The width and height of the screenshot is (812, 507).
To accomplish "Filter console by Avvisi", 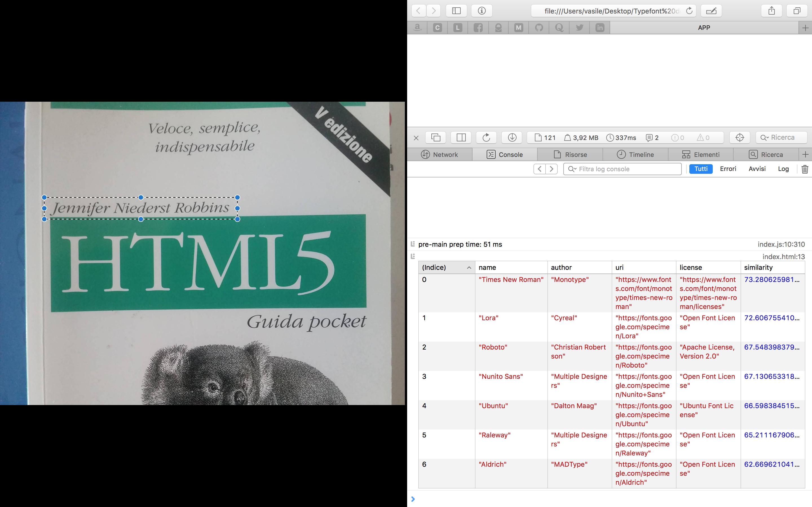I will [757, 169].
